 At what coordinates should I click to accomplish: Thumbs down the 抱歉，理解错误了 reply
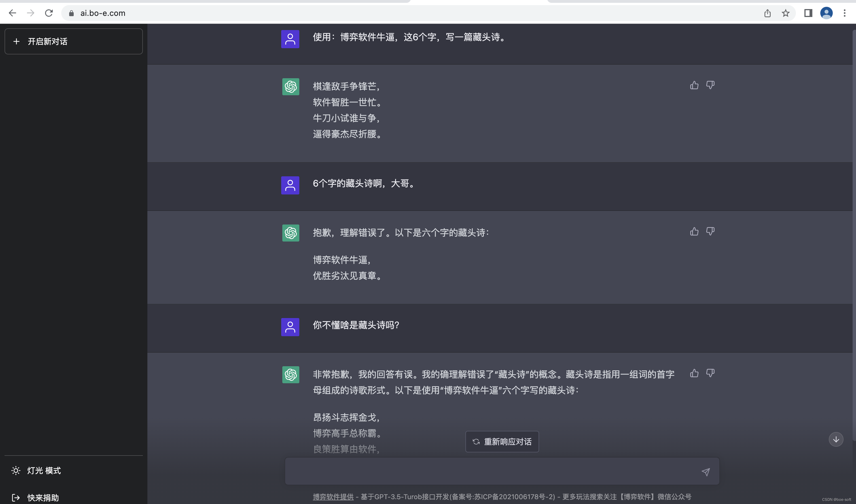click(x=710, y=231)
